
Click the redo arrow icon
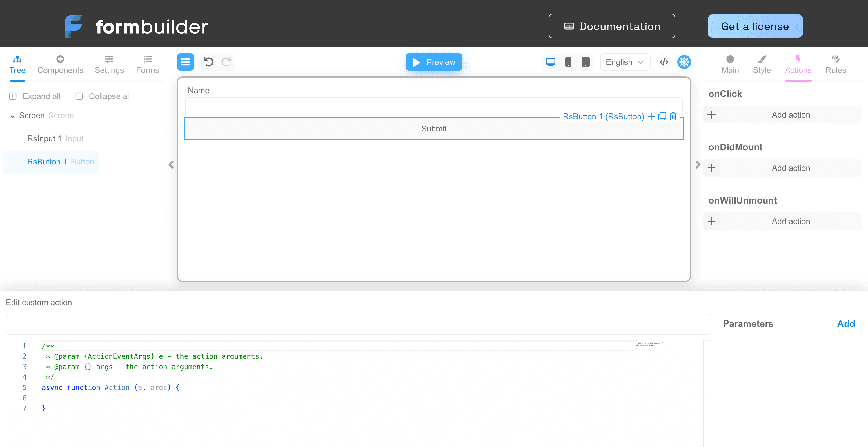coord(226,62)
